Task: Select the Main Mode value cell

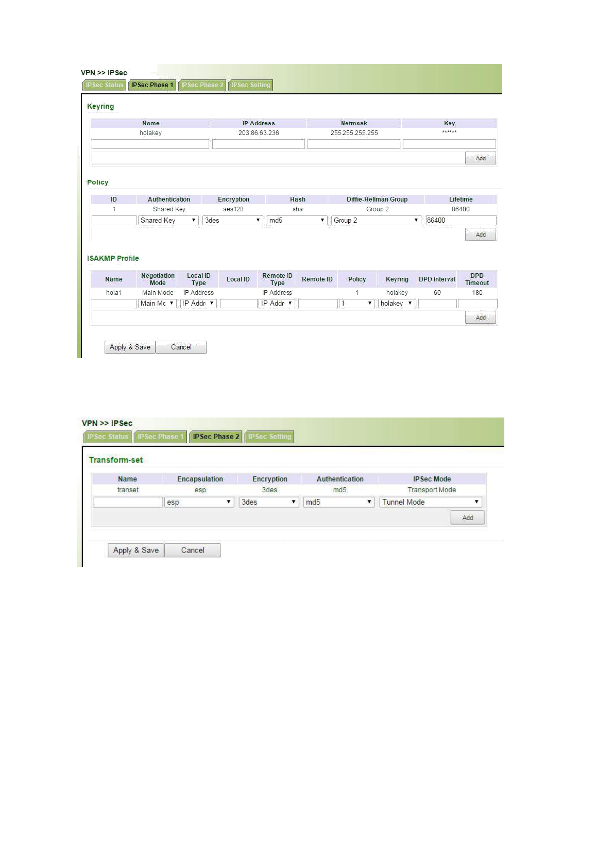Action: [x=158, y=293]
